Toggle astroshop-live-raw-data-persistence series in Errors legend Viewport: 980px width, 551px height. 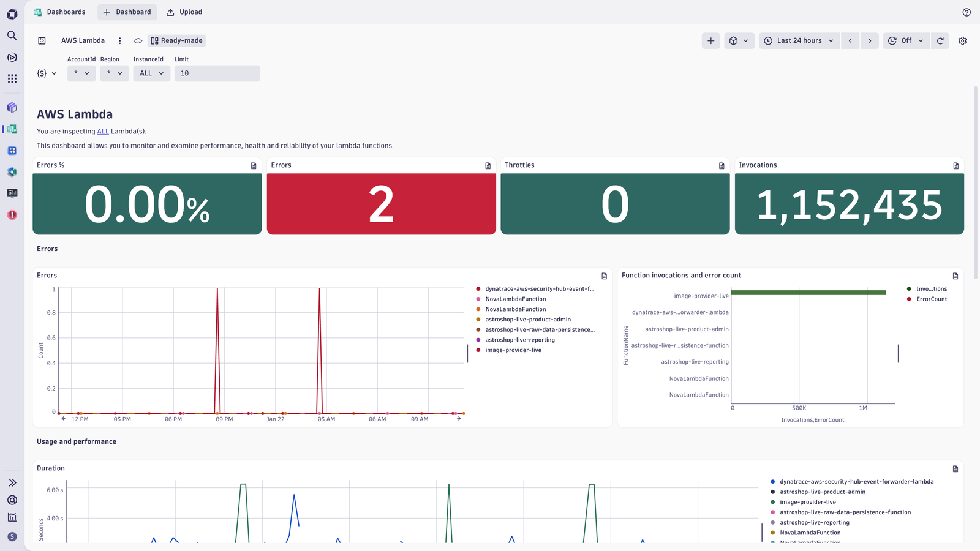pyautogui.click(x=535, y=330)
